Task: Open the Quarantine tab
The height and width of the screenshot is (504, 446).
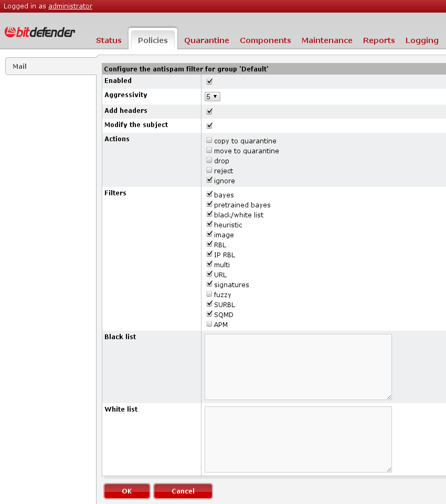Action: pyautogui.click(x=207, y=40)
